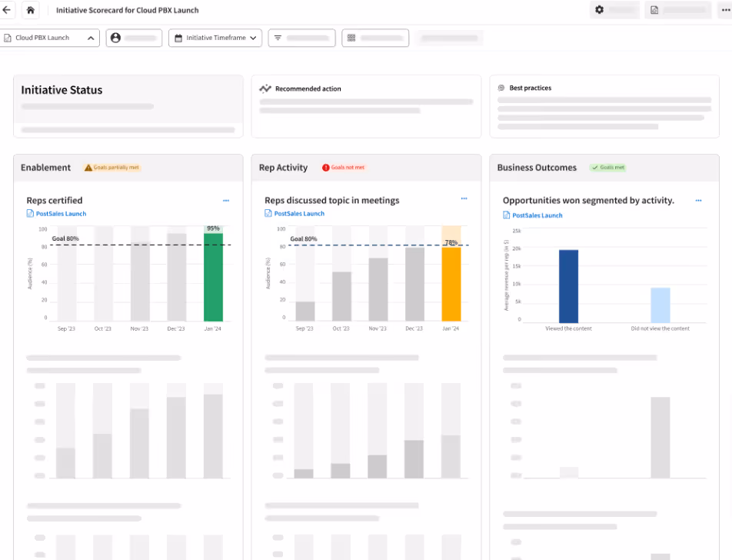Click the Best practices label

(531, 88)
